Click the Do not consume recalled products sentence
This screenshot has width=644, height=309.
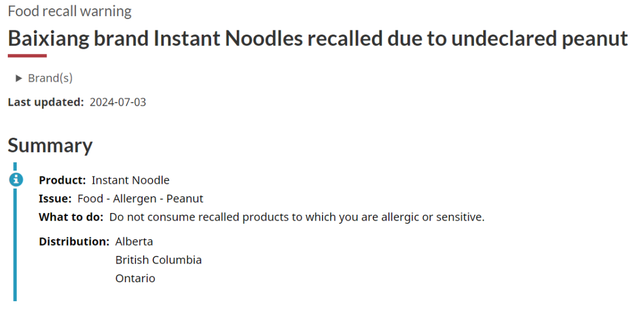click(x=297, y=217)
